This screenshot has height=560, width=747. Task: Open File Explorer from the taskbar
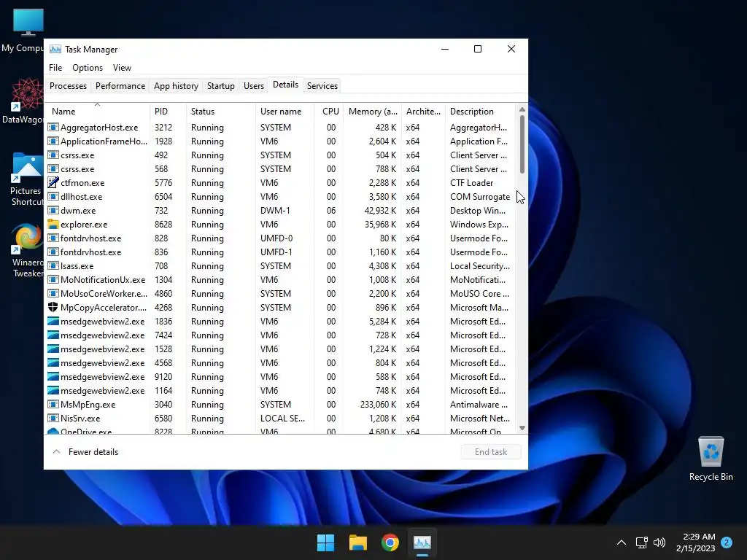click(357, 542)
